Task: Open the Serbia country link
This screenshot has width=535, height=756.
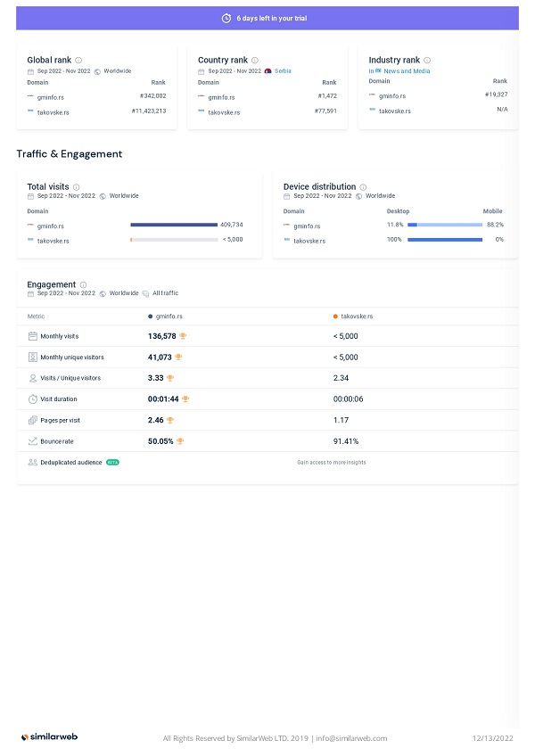Action: click(x=282, y=70)
